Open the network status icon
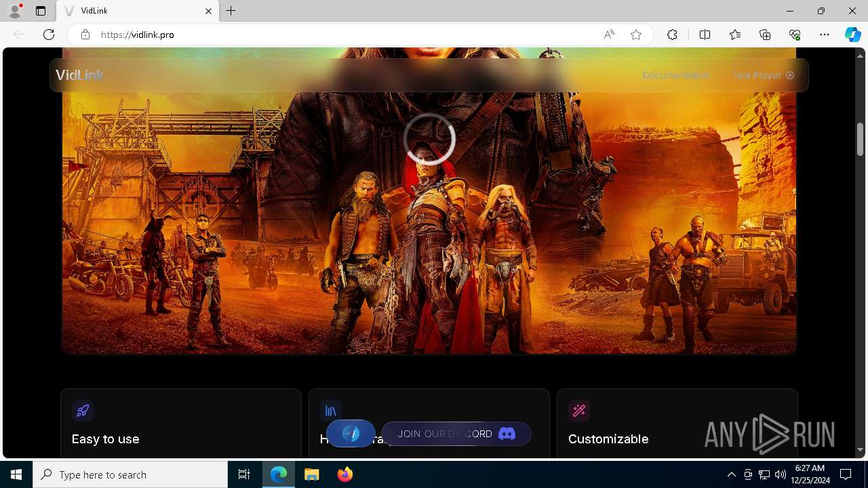 [x=764, y=474]
